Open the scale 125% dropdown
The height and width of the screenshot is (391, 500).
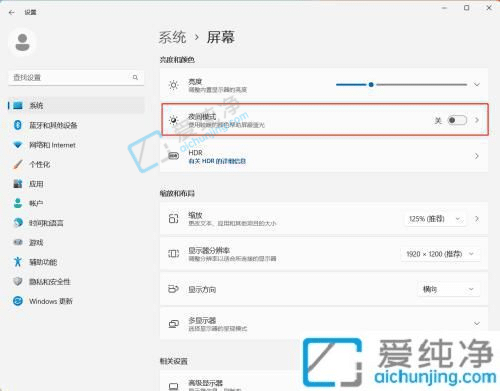[435, 219]
